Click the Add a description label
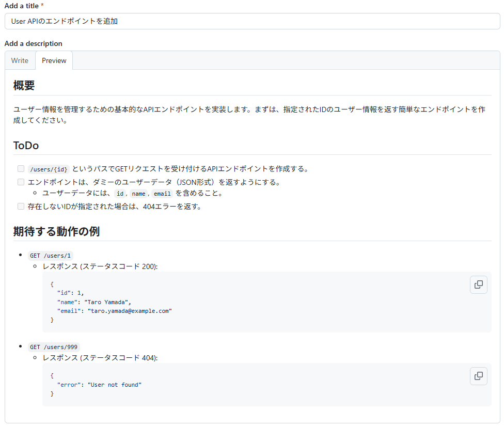 [33, 43]
